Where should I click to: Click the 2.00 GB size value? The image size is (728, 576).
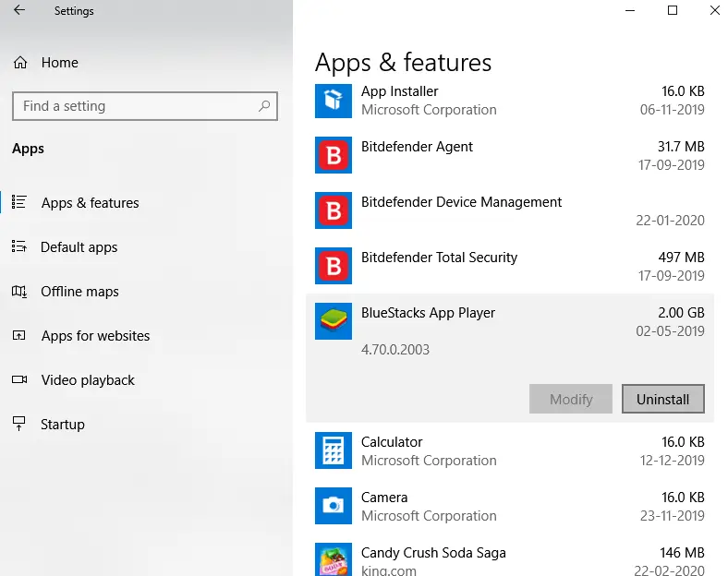pyautogui.click(x=681, y=313)
